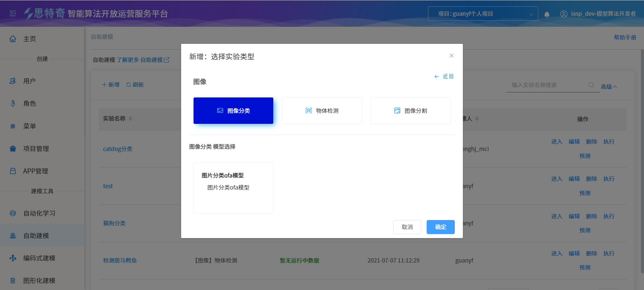Sort by 实验名称 column arrows

tap(130, 119)
